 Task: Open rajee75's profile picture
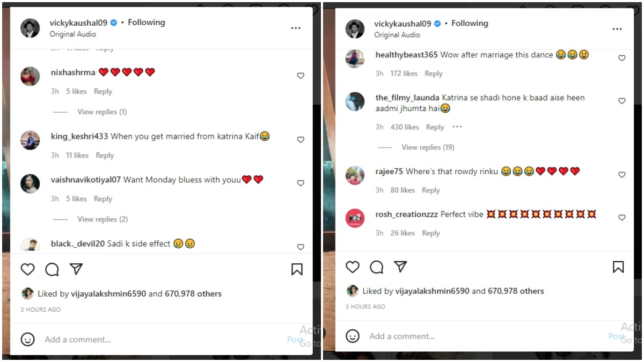click(x=355, y=175)
